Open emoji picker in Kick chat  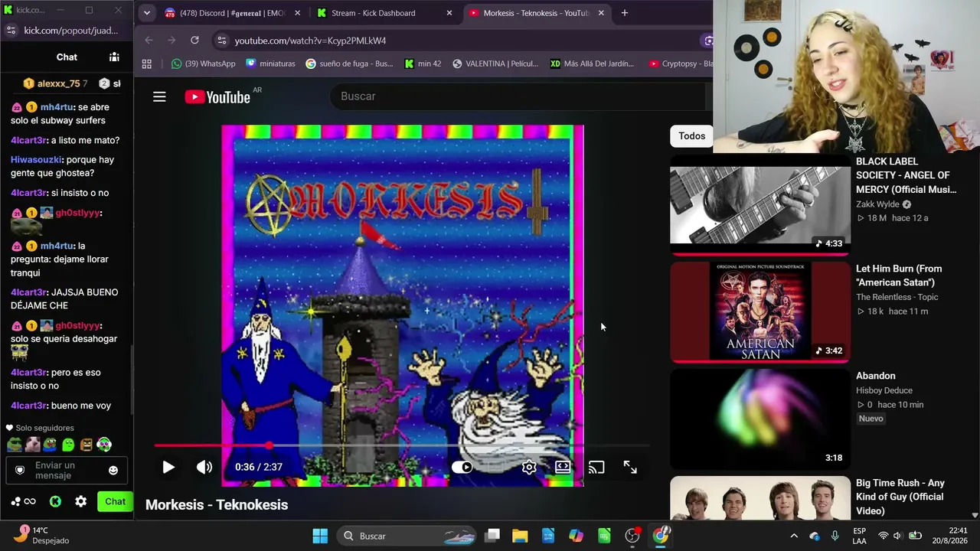(113, 471)
